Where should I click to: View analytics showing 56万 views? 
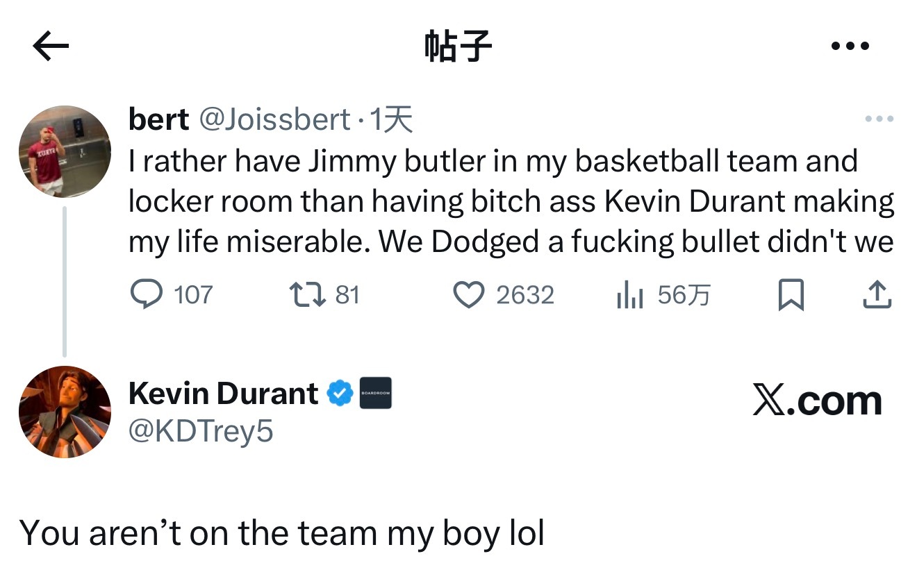point(629,295)
